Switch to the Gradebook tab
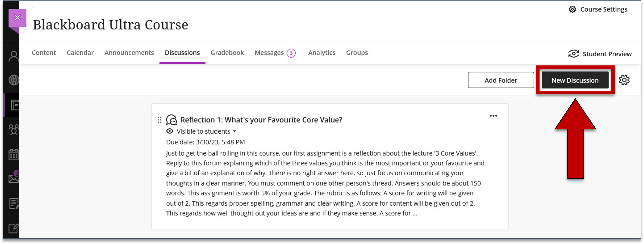644x244 pixels. pos(227,53)
